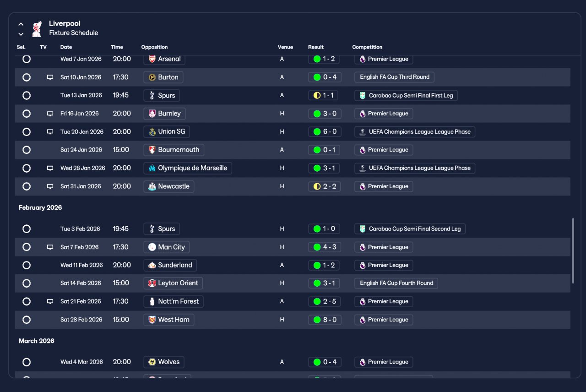The height and width of the screenshot is (392, 586).
Task: Open the 2 - 5 result against Nott'm Forest
Action: 325,301
